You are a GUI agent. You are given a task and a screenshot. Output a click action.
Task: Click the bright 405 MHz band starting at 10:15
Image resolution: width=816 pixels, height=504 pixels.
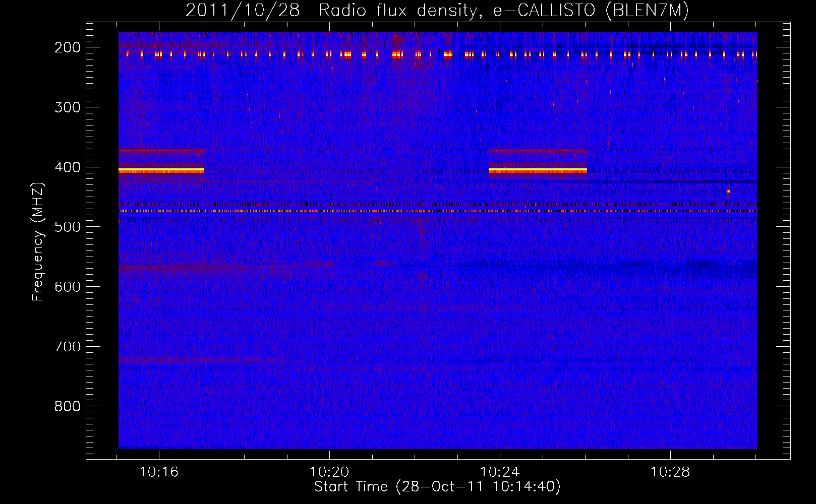coord(161,171)
